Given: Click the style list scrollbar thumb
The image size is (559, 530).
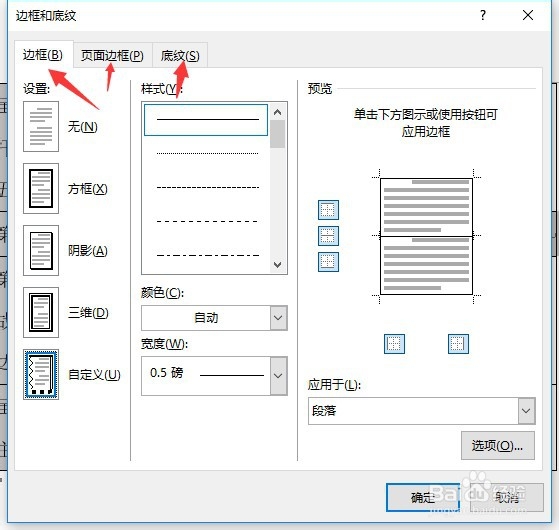Looking at the screenshot, I should [277, 134].
